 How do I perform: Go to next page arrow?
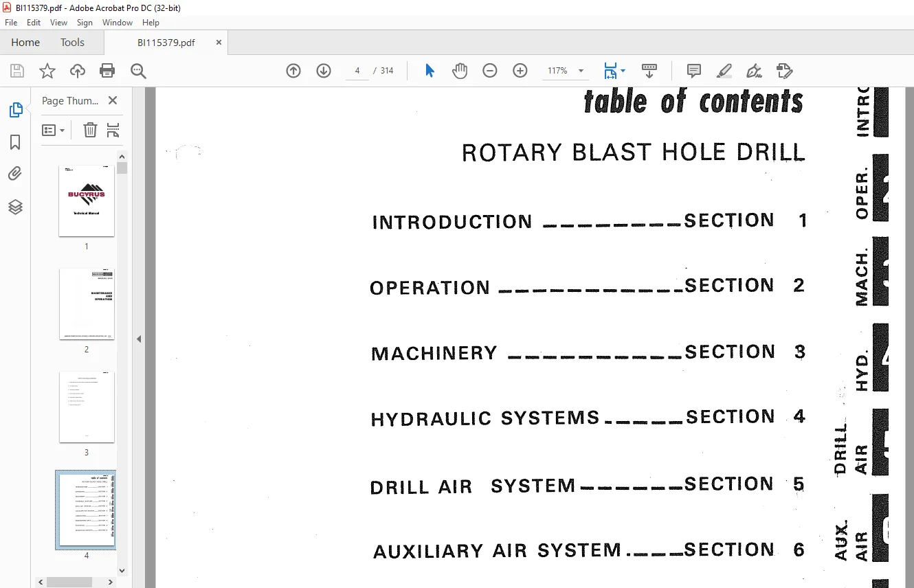(324, 71)
